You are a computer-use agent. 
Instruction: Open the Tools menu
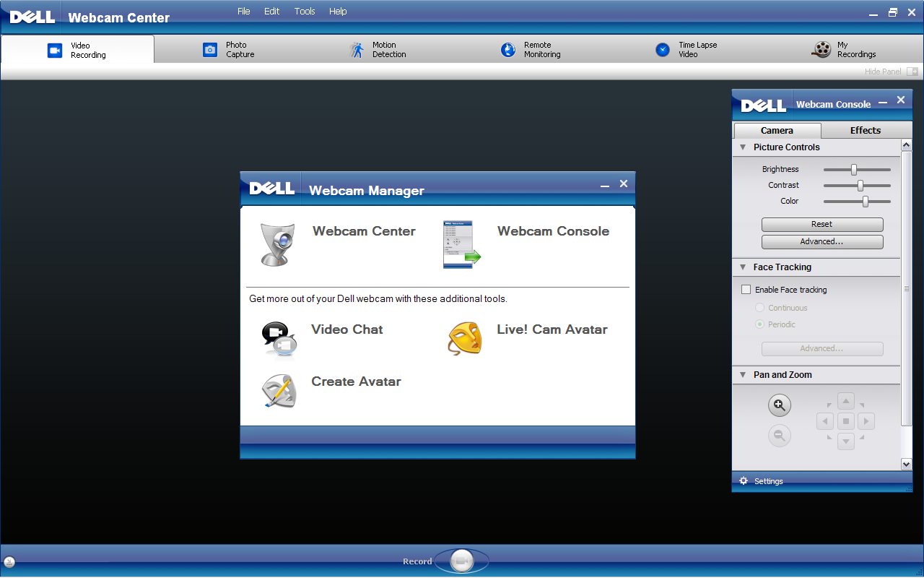pos(305,11)
